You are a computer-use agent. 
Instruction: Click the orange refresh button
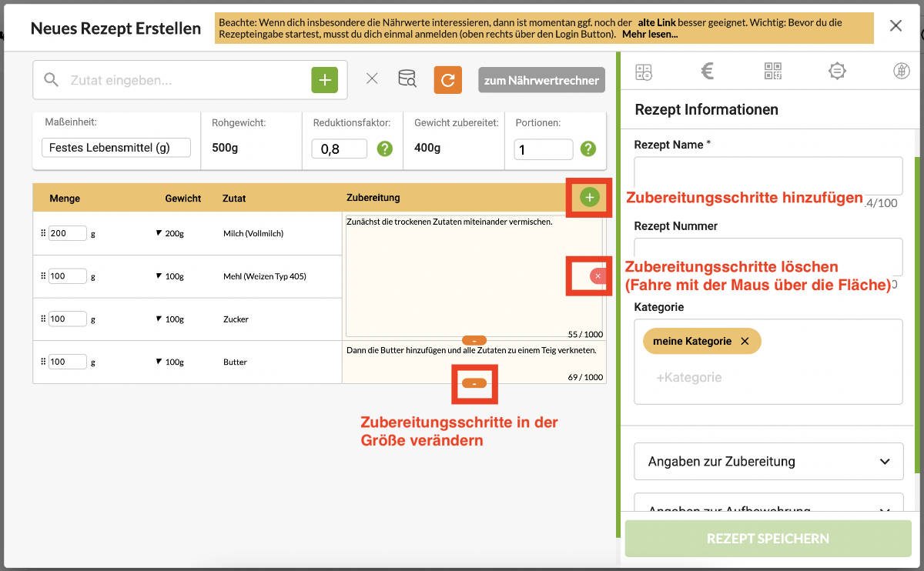click(447, 80)
